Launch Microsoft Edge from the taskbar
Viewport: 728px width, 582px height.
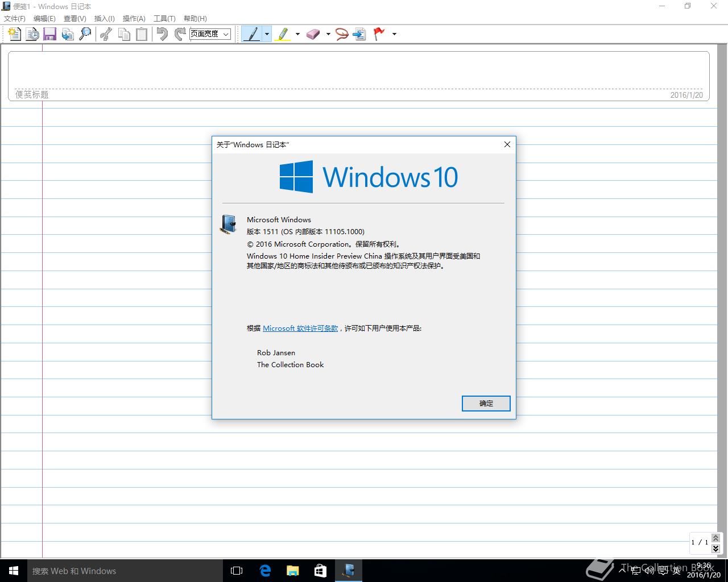pos(265,571)
